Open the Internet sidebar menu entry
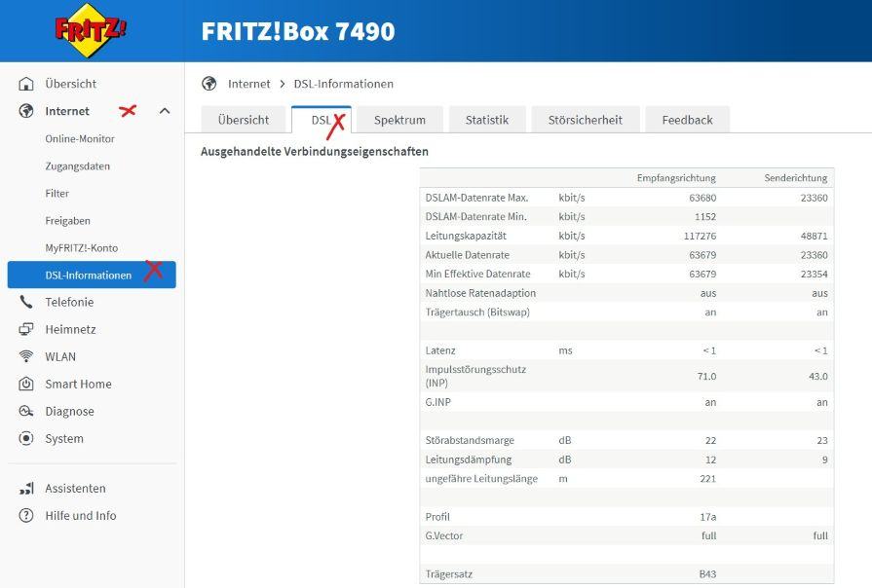 pyautogui.click(x=66, y=111)
